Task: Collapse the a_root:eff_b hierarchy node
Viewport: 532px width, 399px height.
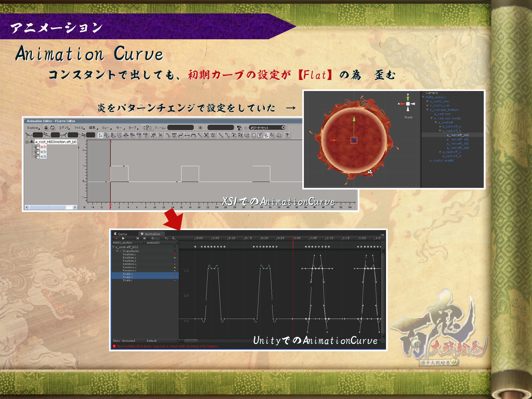Action: [x=440, y=131]
